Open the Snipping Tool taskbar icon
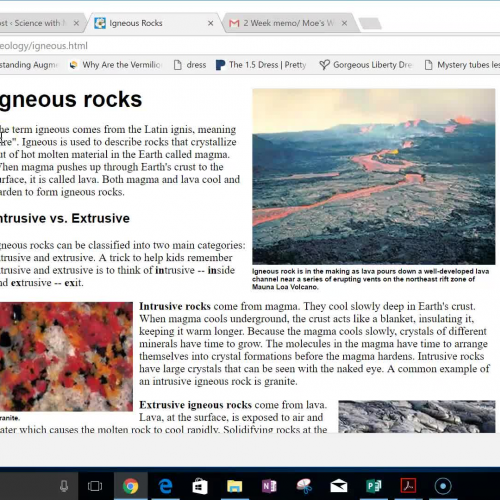This screenshot has height=500, width=500. [x=304, y=486]
